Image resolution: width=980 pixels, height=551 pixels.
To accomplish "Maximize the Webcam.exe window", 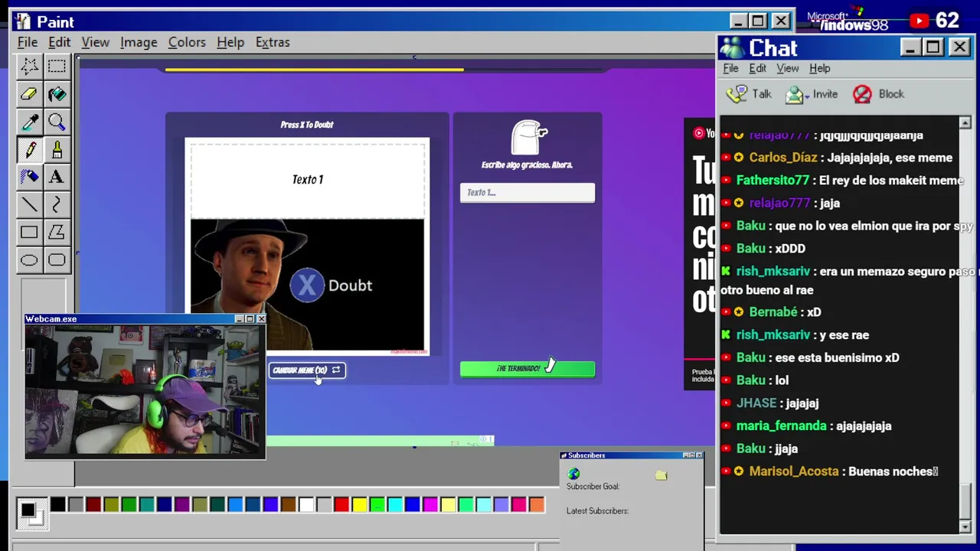I will point(250,319).
